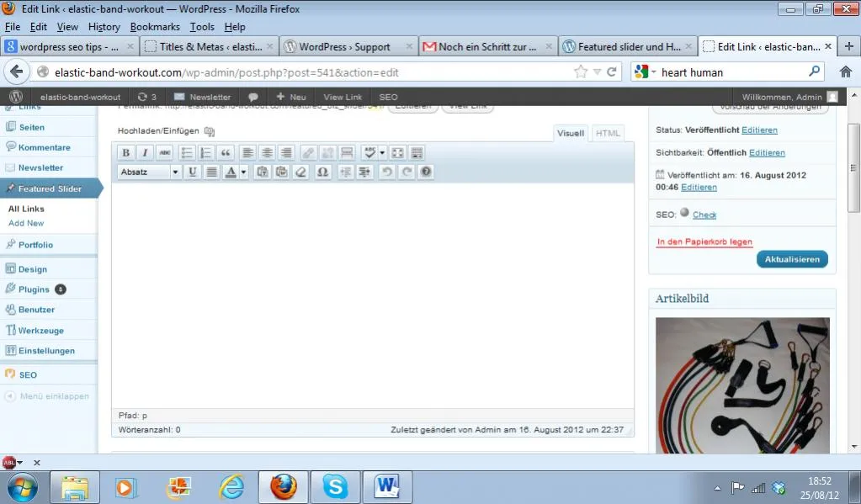
Task: Switch to the HTML editor tab
Action: 608,134
